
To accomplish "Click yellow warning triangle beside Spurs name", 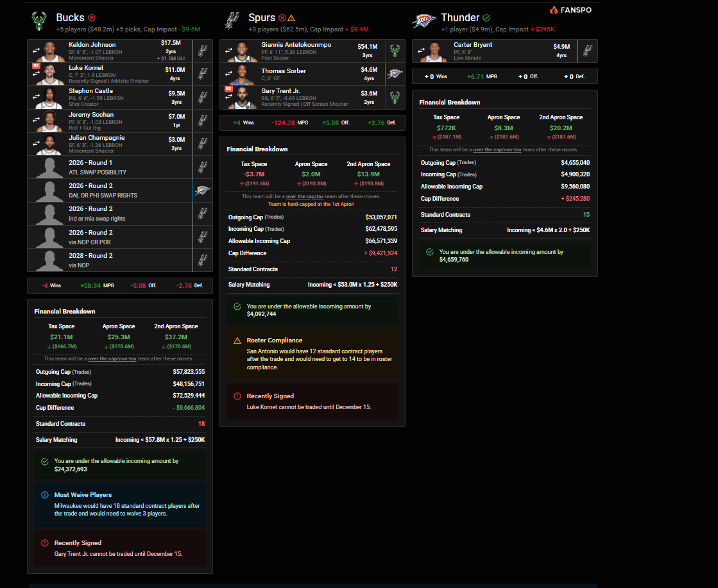I will pyautogui.click(x=291, y=18).
